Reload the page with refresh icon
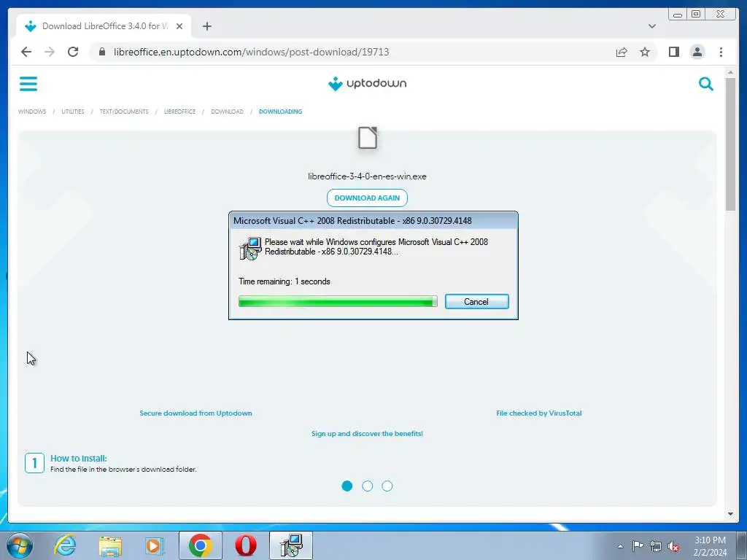 tap(73, 52)
